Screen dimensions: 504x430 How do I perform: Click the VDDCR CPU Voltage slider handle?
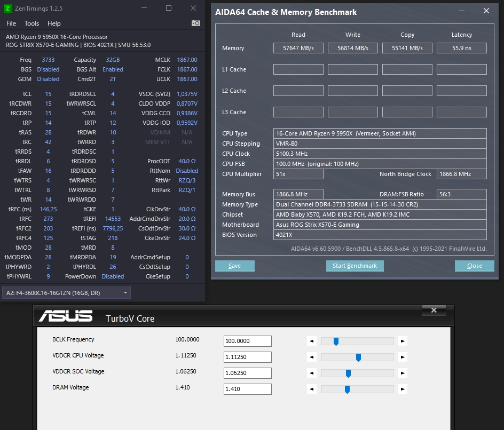click(x=358, y=357)
